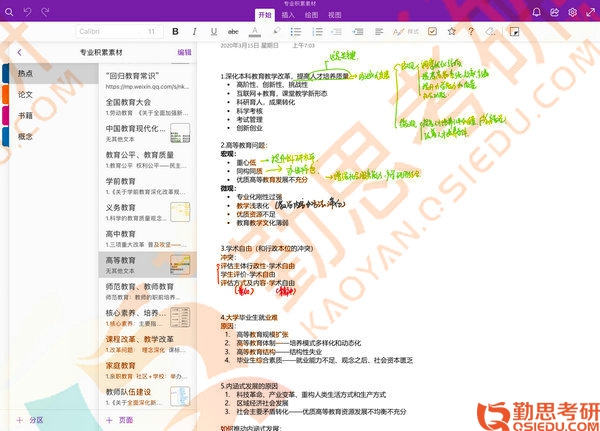Insert a bulleted list

tap(297, 32)
